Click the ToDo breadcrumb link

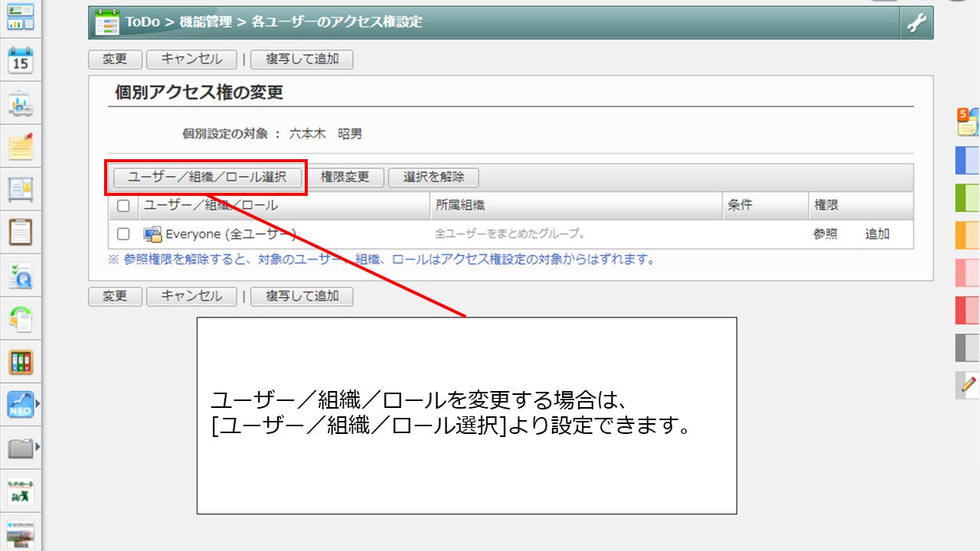point(142,22)
